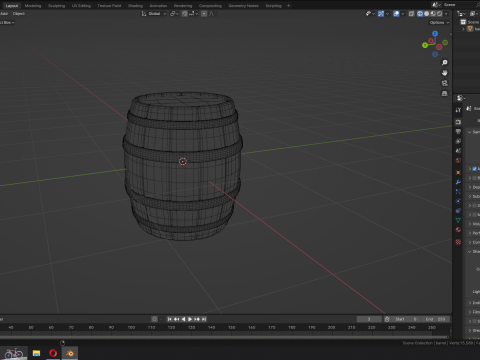This screenshot has height=360, width=480.
Task: Open the viewport shading options dropdown
Action: tap(446, 14)
